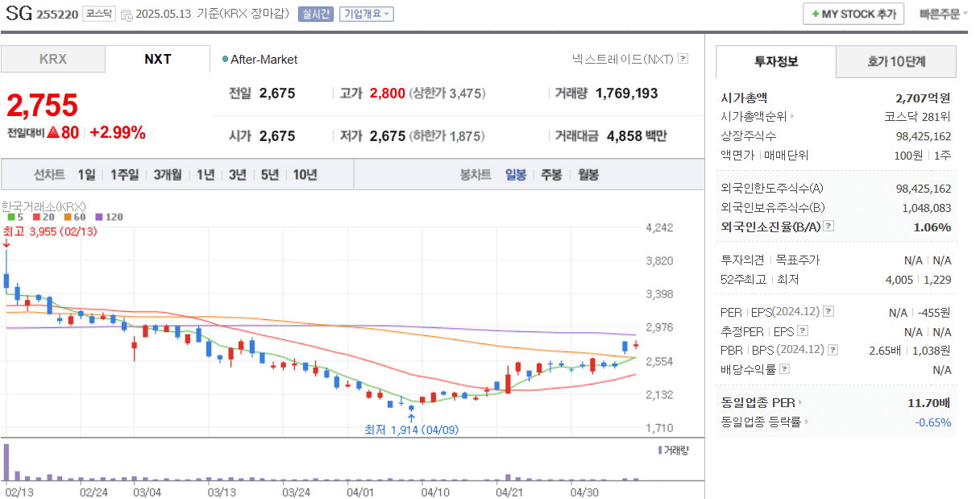Select the 일봉 candlestick chart
Viewport: 980px width, 499px height.
(x=516, y=175)
